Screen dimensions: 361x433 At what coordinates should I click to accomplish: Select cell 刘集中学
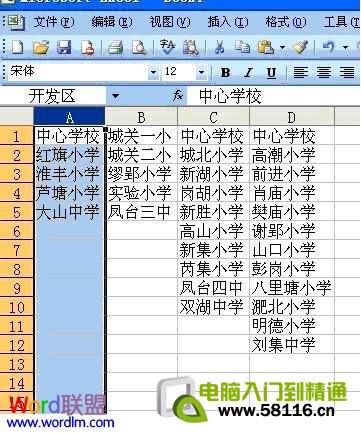click(x=292, y=345)
